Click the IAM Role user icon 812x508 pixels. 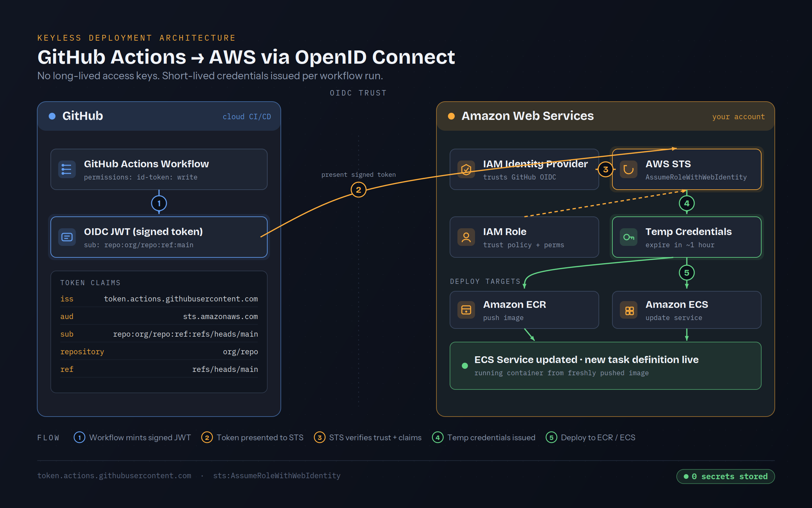pos(466,237)
